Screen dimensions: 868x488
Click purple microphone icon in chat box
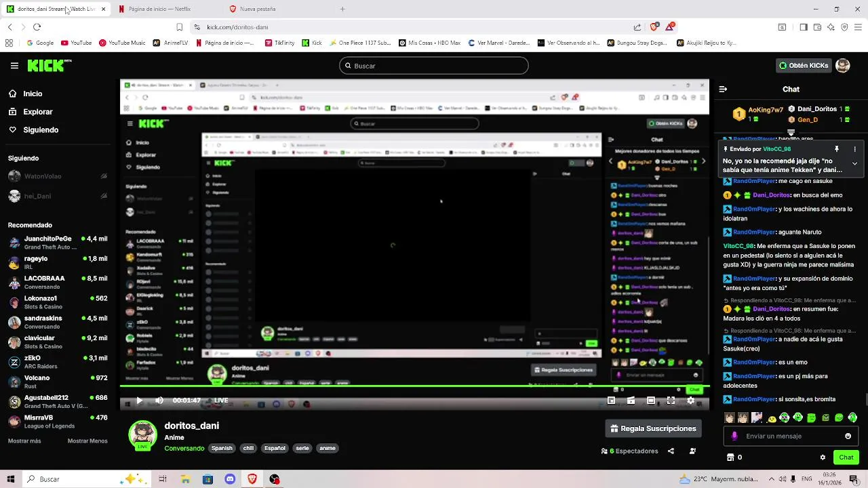[x=734, y=436]
